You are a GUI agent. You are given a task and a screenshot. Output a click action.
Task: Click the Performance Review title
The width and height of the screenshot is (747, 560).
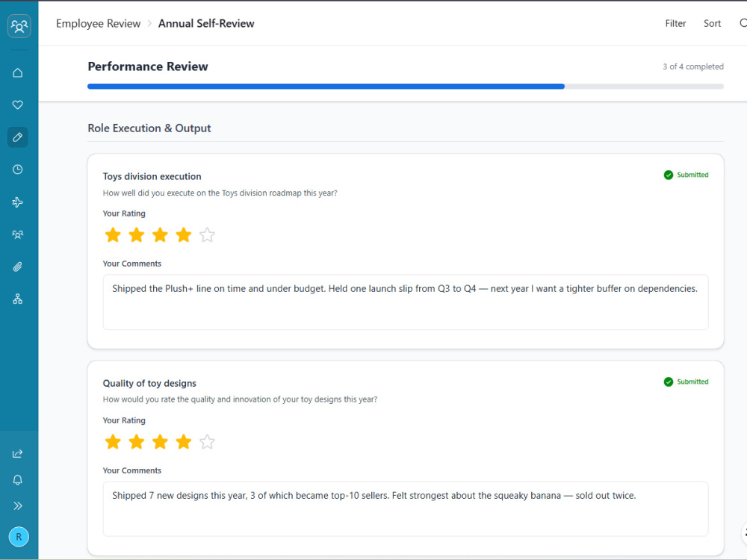[148, 66]
